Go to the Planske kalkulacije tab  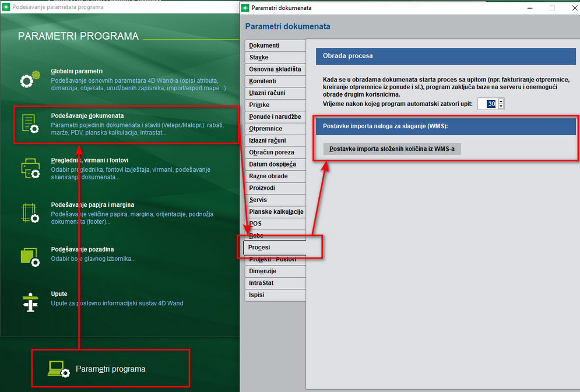coord(275,212)
